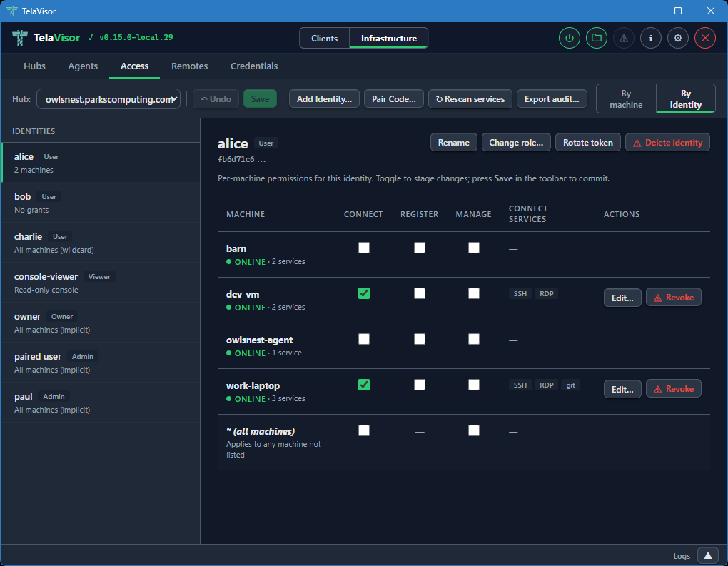Click owlsnest-agent machine name
The height and width of the screenshot is (566, 728).
(x=259, y=340)
